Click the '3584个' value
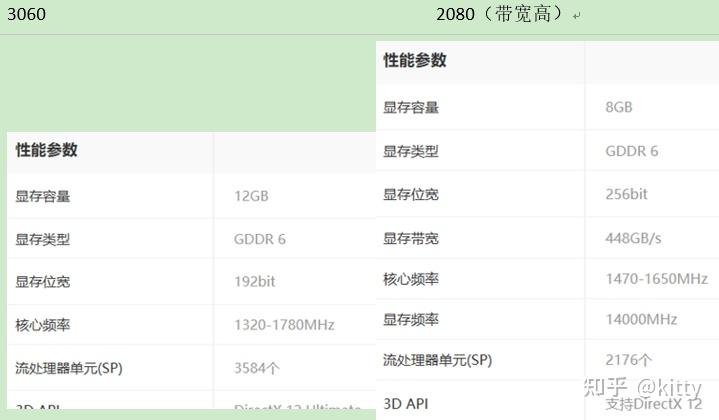719x420 pixels. pos(257,368)
